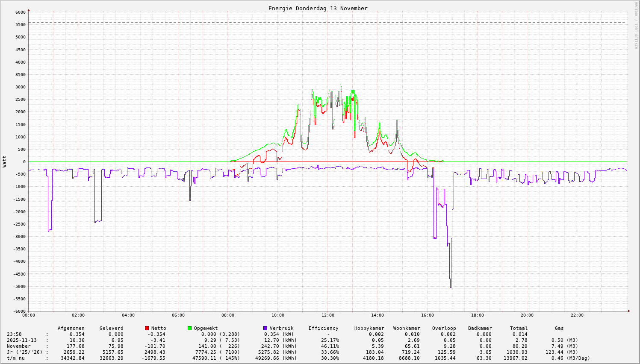
Task: Select the Afgenomen column header
Action: tap(71, 328)
